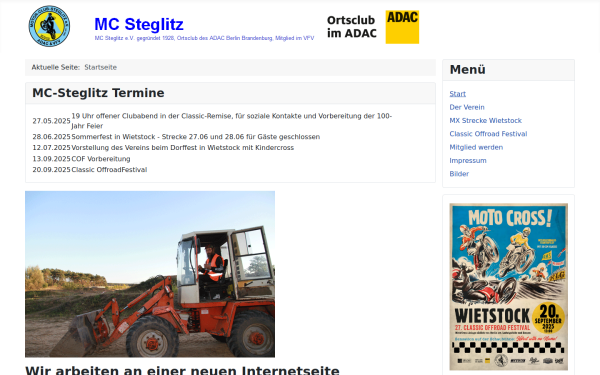
Task: Click the Aktuelle Seite label
Action: pyautogui.click(x=55, y=67)
